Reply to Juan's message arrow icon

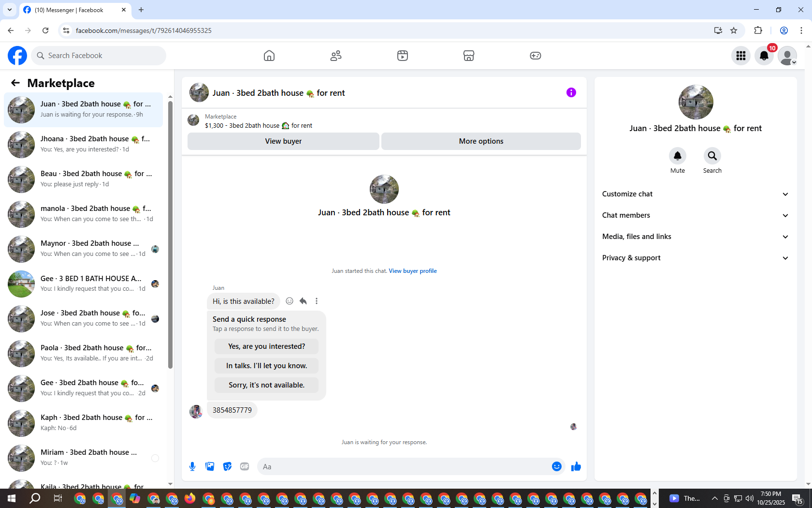[303, 301]
